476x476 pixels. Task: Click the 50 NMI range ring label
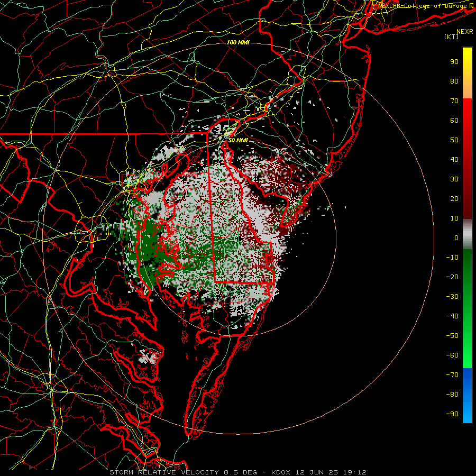click(x=238, y=140)
